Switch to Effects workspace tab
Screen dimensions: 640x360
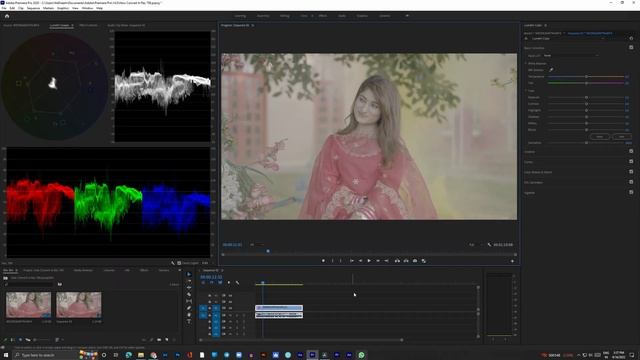(323, 16)
